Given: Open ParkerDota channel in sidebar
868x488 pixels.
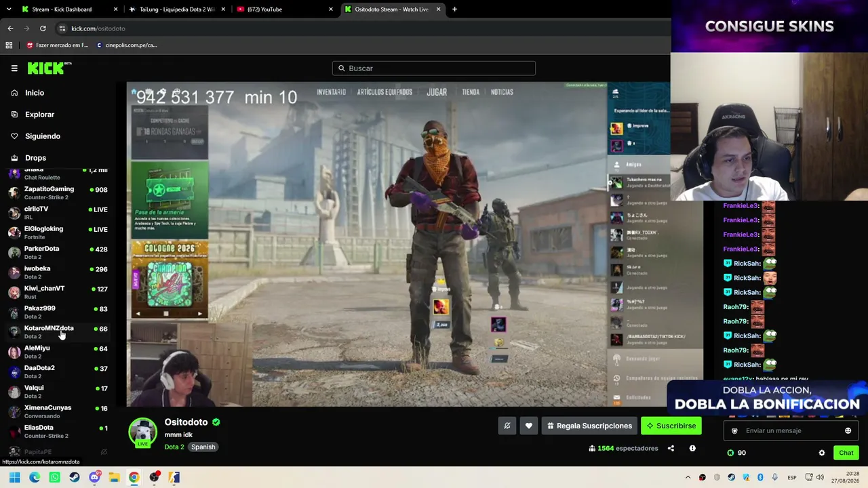Looking at the screenshot, I should [58, 252].
